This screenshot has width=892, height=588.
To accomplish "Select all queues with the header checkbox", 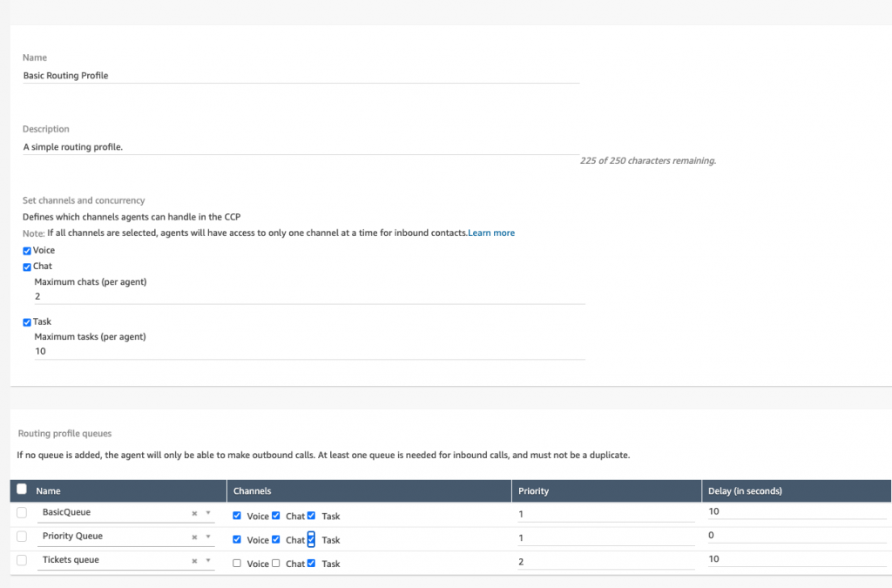I will 22,489.
